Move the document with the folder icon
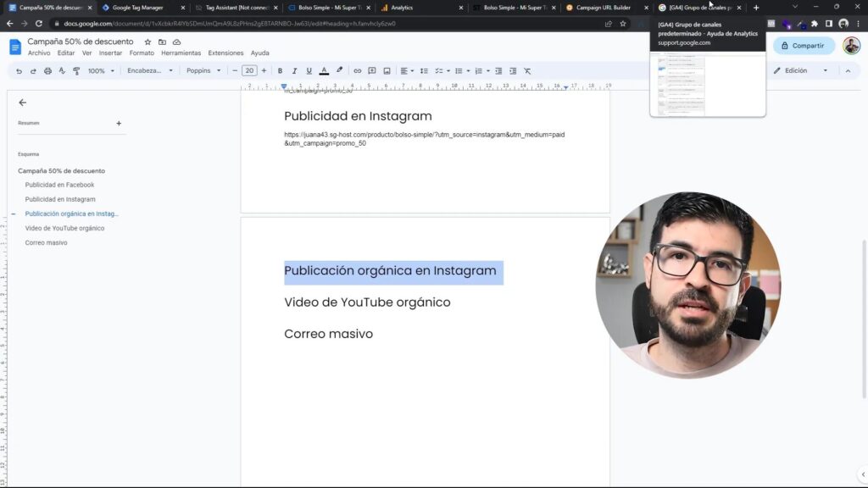Viewport: 868px width, 488px height. [x=162, y=42]
